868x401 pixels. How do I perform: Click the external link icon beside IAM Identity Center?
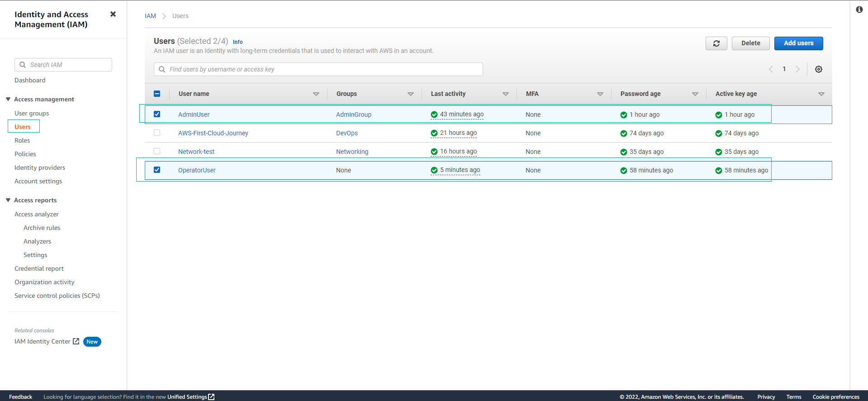point(76,341)
